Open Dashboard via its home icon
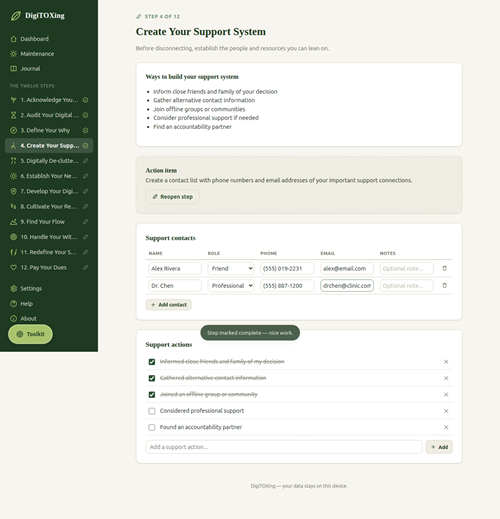Screen dimensions: 500x519 [x=13, y=39]
